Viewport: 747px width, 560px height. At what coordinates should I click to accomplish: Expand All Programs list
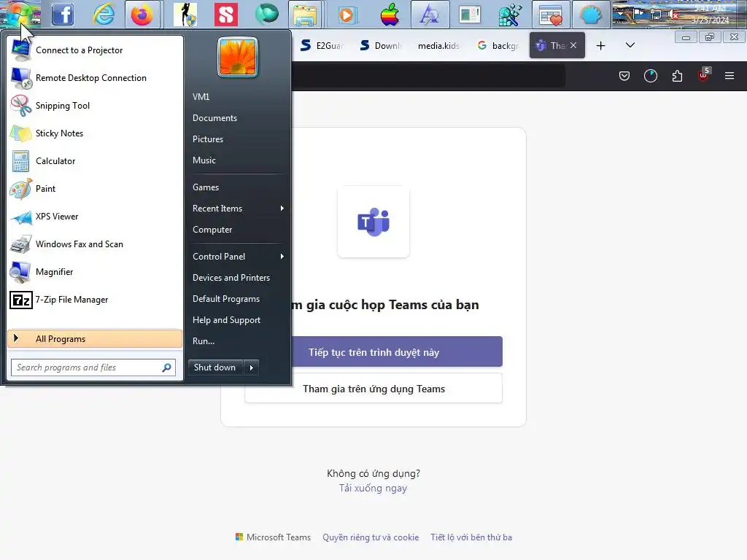(x=95, y=339)
